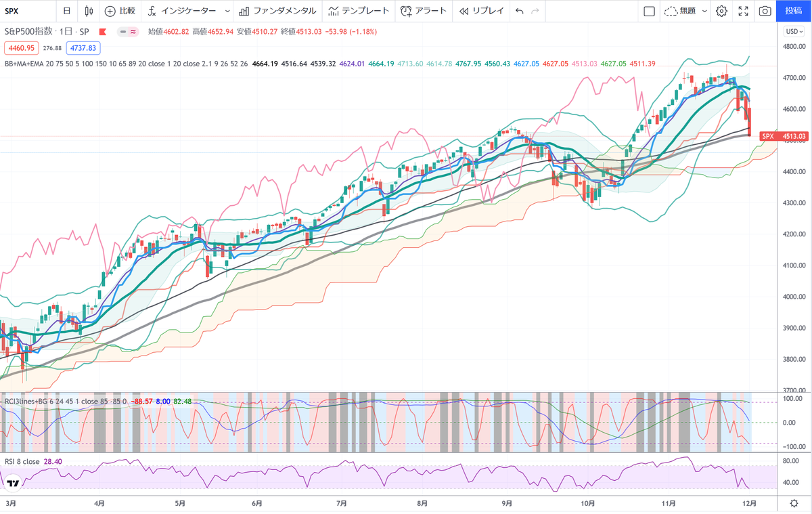The height and width of the screenshot is (514, 812).
Task: Open the USD currency dropdown
Action: pos(793,32)
